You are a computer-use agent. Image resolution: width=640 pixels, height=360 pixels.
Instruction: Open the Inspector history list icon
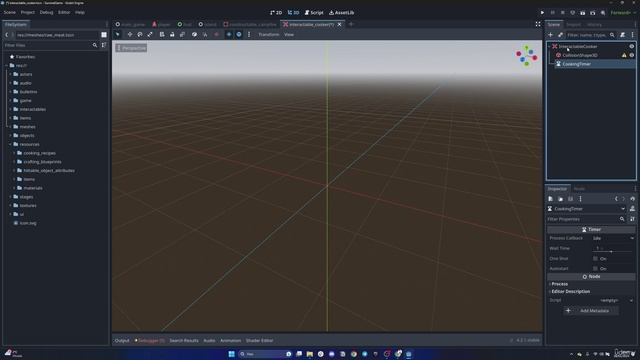click(633, 199)
